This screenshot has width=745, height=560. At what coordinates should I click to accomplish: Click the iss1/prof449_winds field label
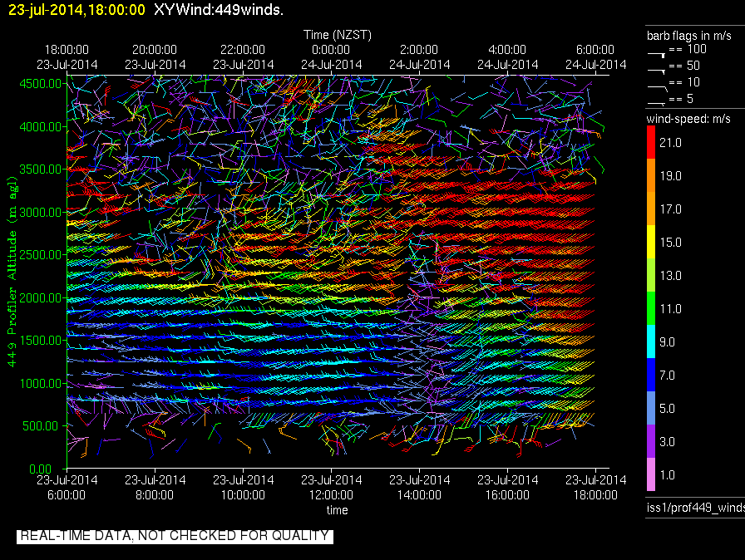point(695,508)
